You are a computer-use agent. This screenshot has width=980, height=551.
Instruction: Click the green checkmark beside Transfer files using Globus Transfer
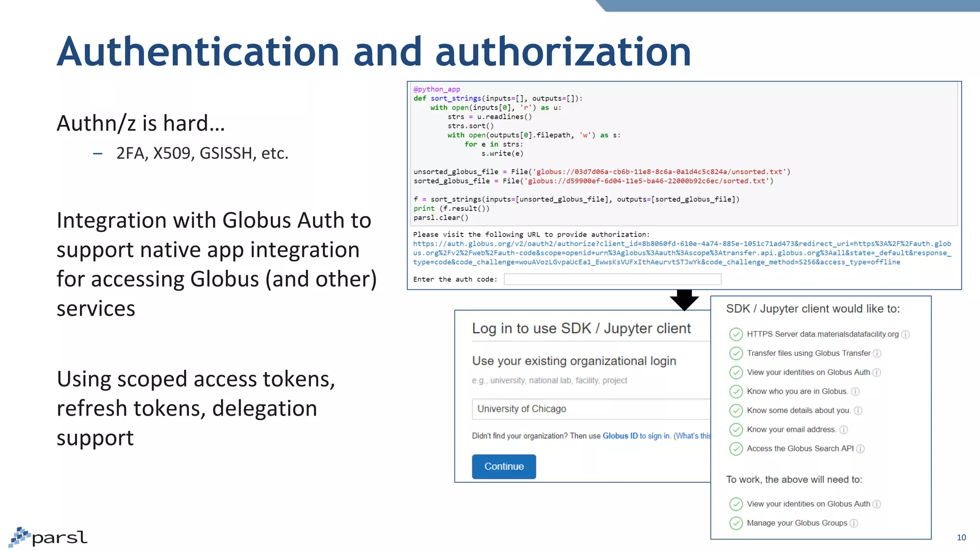736,353
